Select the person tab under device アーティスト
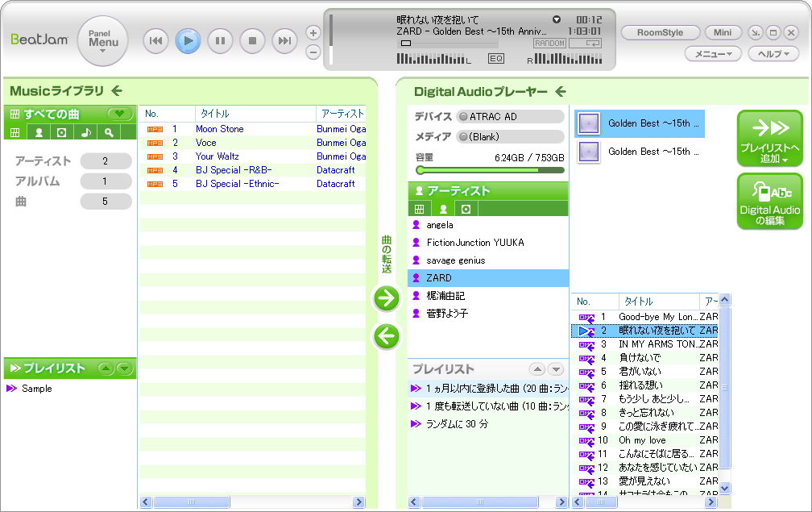This screenshot has height=512, width=812. [443, 209]
